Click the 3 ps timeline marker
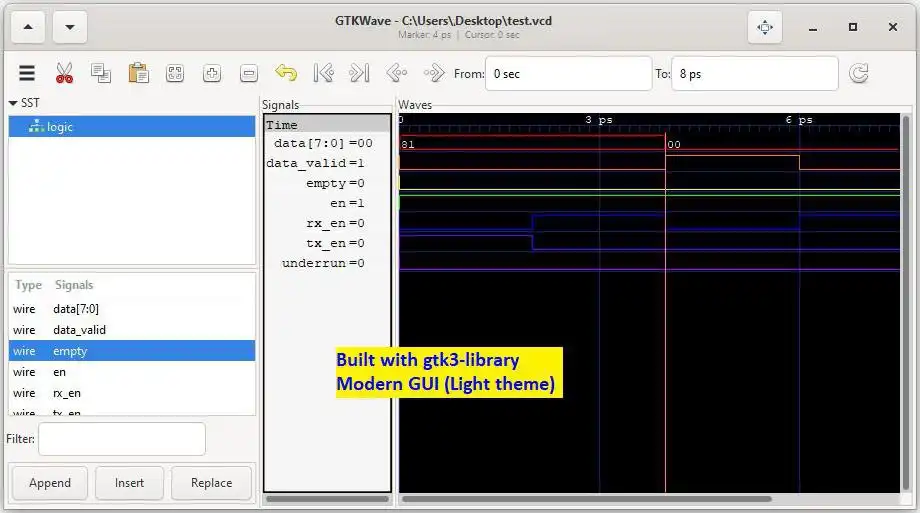Screen dimensions: 920x513 pos(598,120)
